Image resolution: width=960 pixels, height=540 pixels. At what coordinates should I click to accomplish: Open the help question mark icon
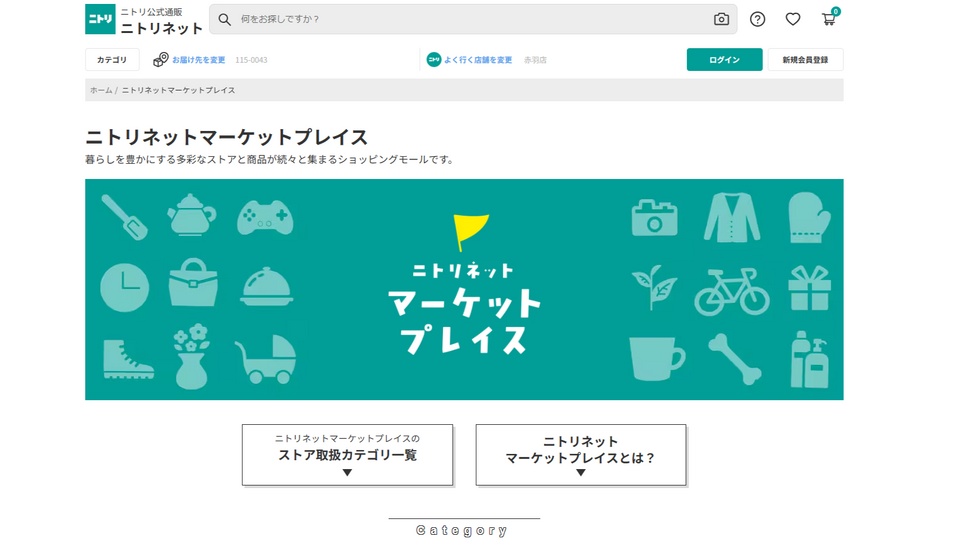point(757,19)
